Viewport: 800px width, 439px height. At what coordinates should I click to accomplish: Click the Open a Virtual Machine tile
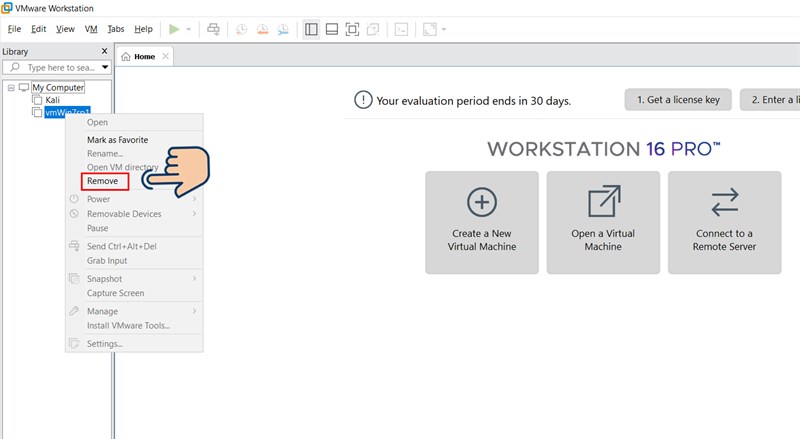(603, 222)
